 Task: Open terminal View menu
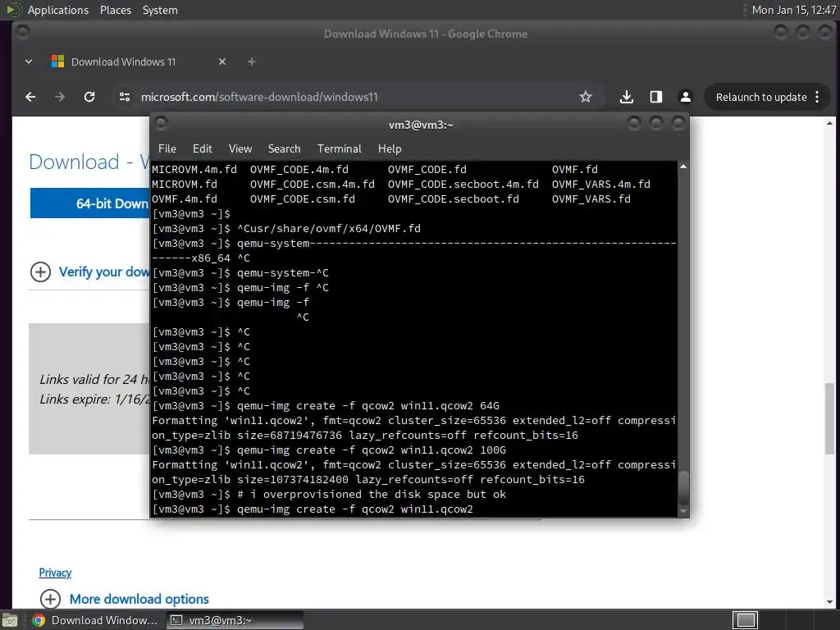[240, 149]
